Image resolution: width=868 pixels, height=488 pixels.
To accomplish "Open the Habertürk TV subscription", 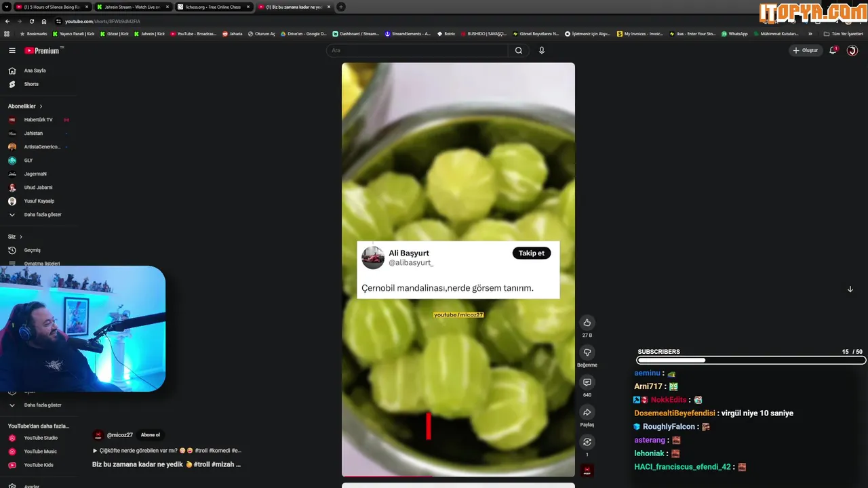I will click(x=38, y=120).
